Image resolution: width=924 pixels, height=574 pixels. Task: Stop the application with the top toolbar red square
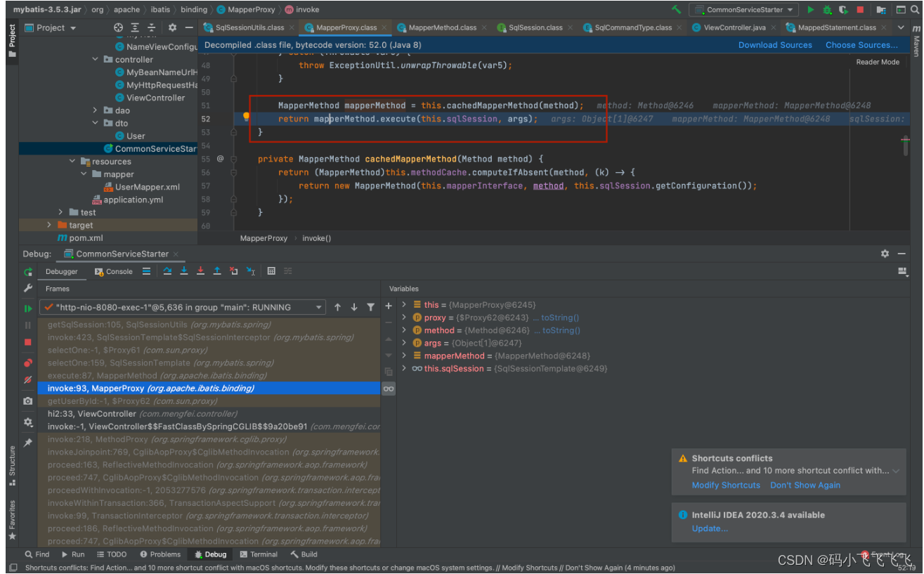pyautogui.click(x=860, y=10)
